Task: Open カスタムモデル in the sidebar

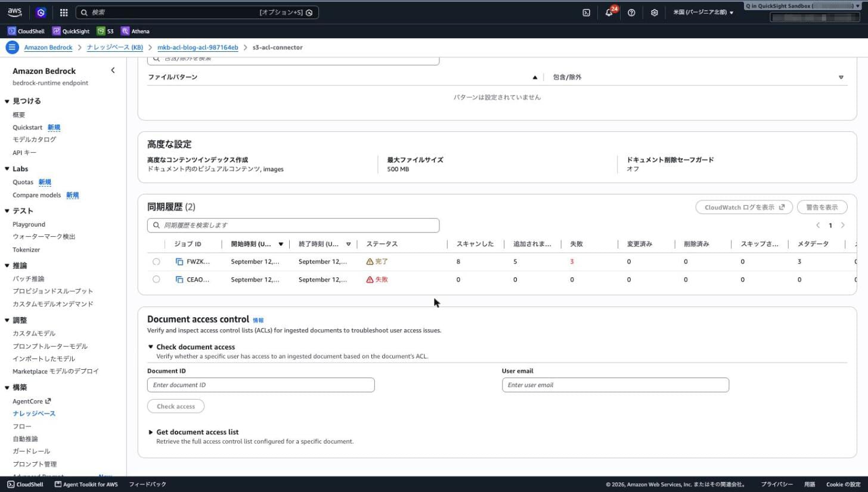Action: coord(34,333)
